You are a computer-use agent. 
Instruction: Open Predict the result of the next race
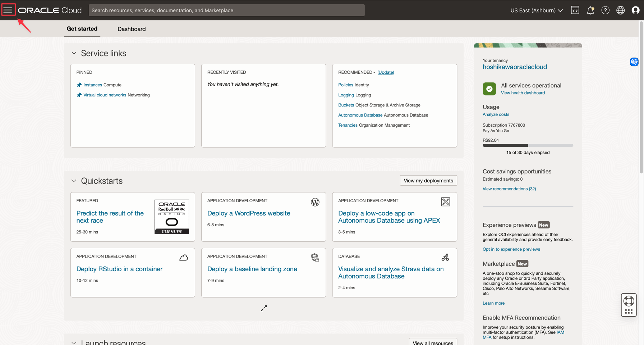tap(110, 217)
